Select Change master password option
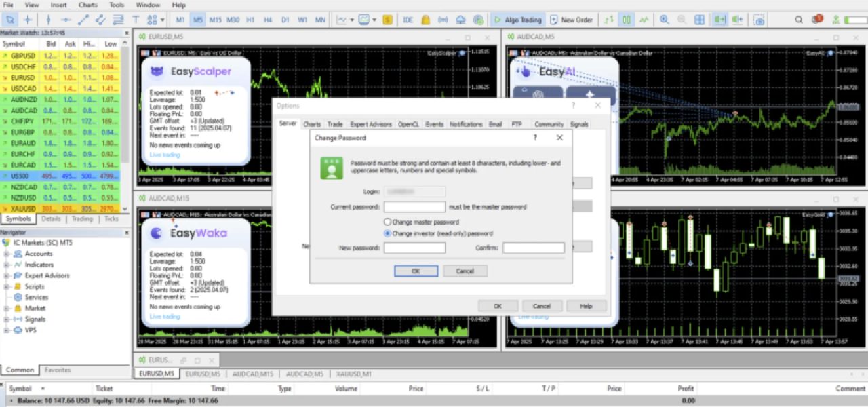Image resolution: width=868 pixels, height=407 pixels. [x=388, y=222]
